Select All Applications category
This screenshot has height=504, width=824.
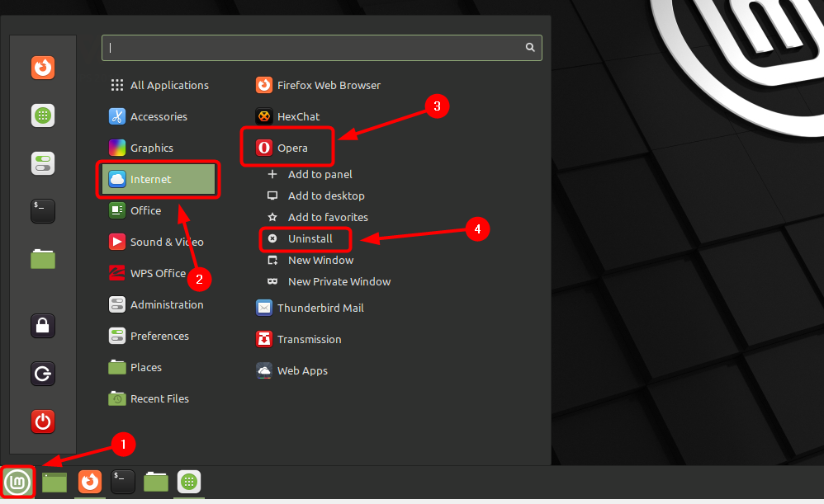pyautogui.click(x=159, y=85)
